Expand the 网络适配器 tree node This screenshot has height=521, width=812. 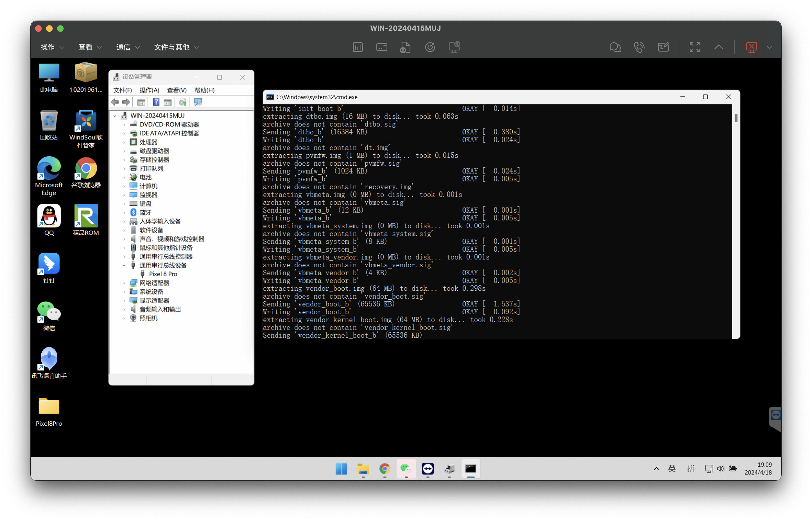click(124, 283)
